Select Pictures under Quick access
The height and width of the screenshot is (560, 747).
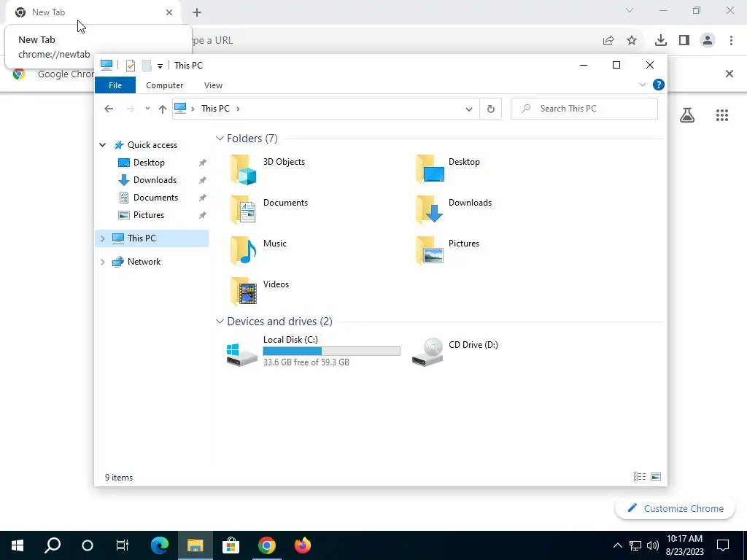click(148, 215)
